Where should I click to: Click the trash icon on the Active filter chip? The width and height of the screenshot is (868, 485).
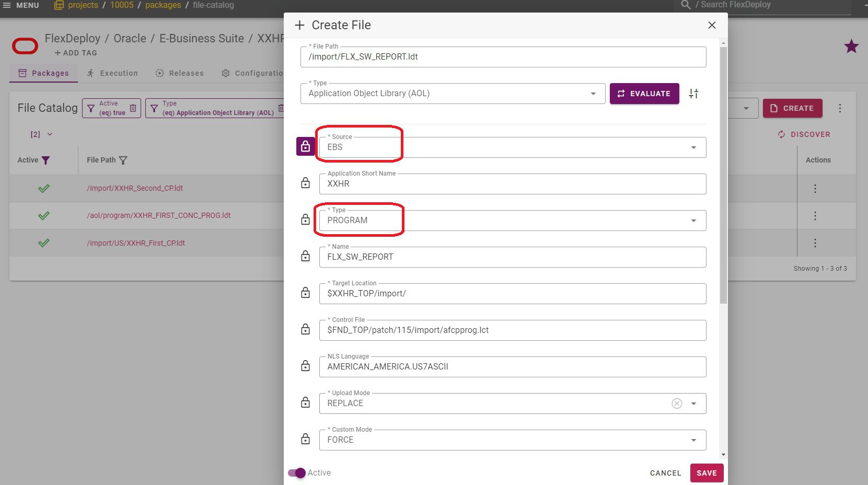(133, 108)
